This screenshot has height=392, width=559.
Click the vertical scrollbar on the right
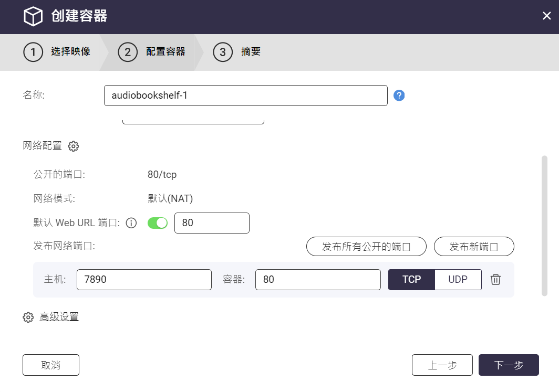coord(544,226)
